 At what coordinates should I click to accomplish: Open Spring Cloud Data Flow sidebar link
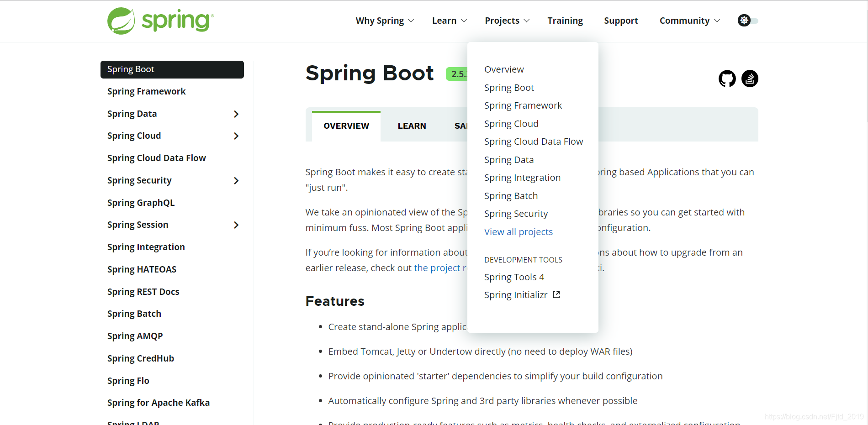pyautogui.click(x=156, y=158)
